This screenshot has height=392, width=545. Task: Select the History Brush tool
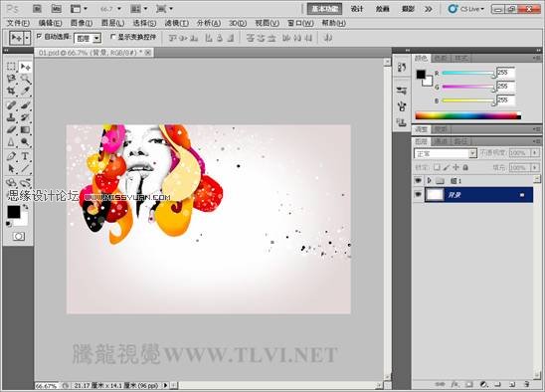click(25, 117)
